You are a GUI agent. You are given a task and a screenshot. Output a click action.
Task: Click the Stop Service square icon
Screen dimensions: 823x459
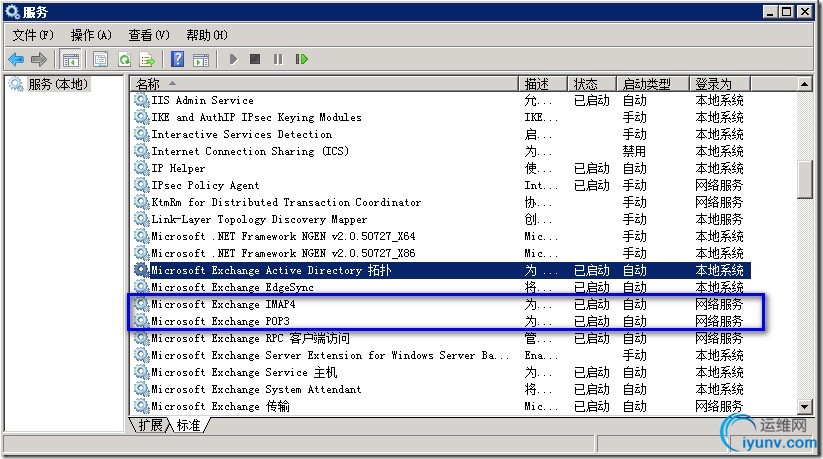coord(255,59)
